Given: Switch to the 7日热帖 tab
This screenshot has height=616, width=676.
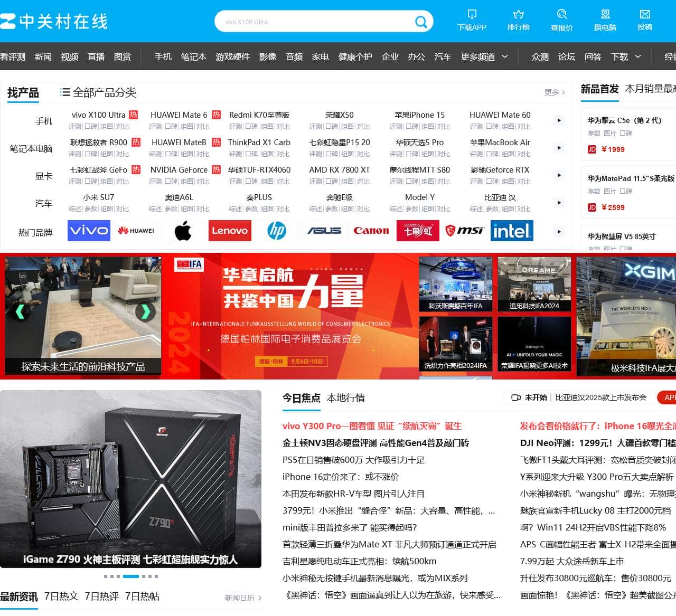Looking at the screenshot, I should [x=142, y=596].
